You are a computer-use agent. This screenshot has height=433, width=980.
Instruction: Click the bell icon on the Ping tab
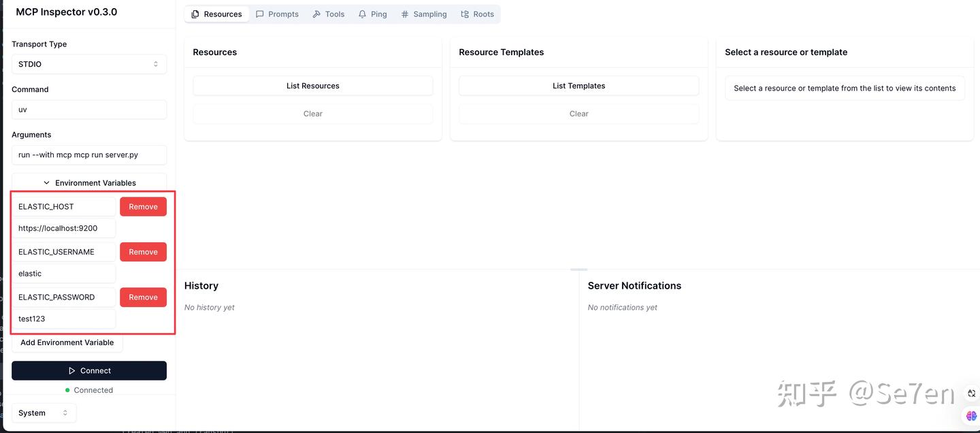(362, 14)
